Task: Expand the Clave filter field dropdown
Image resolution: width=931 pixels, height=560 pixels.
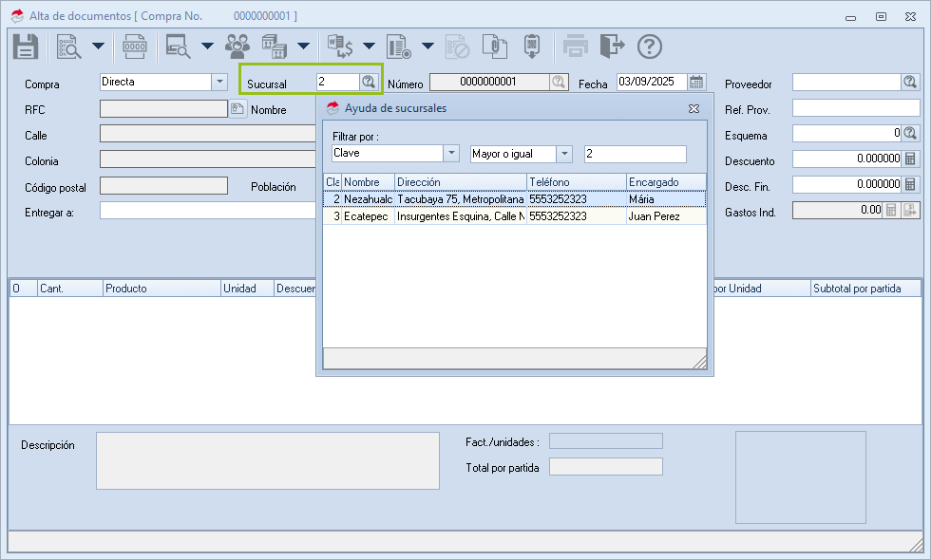Action: point(450,154)
